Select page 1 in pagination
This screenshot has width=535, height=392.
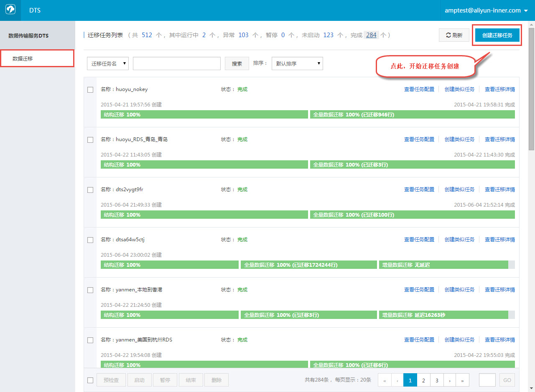[410, 380]
